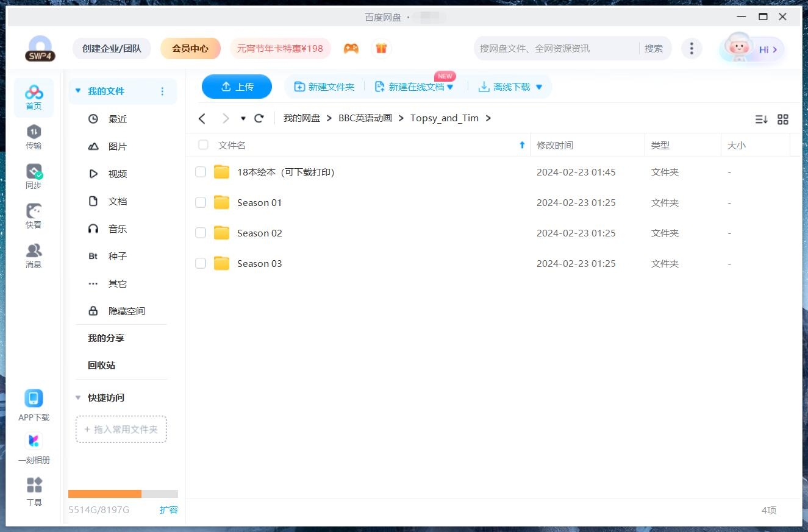Viewport: 808px width, 532px height.
Task: Click the Messages (消息) sidebar icon
Action: point(34,255)
